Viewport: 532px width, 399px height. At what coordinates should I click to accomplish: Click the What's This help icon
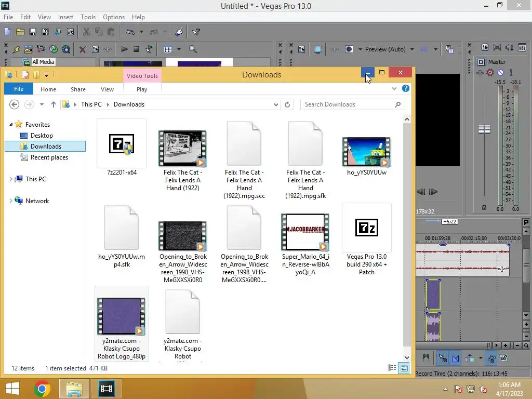196,32
